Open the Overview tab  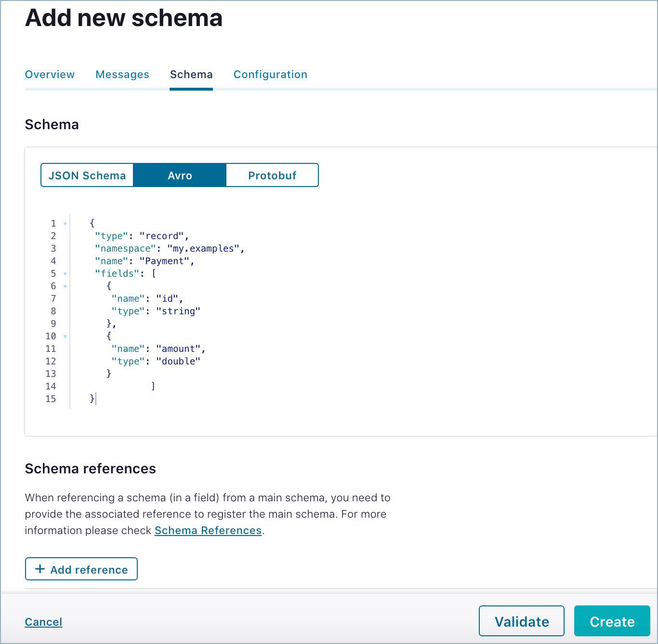tap(50, 75)
